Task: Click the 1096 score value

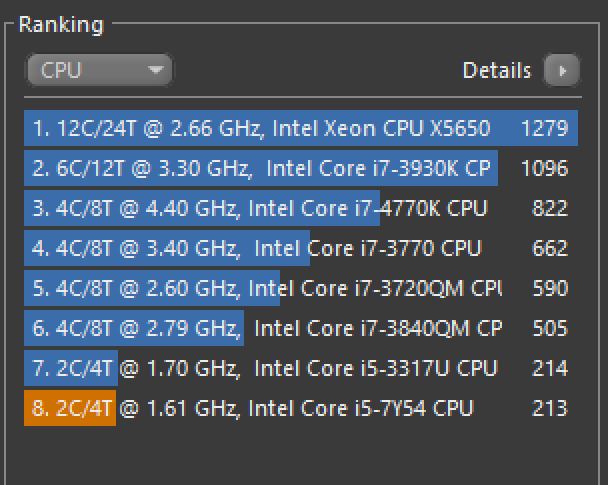Action: coord(544,168)
